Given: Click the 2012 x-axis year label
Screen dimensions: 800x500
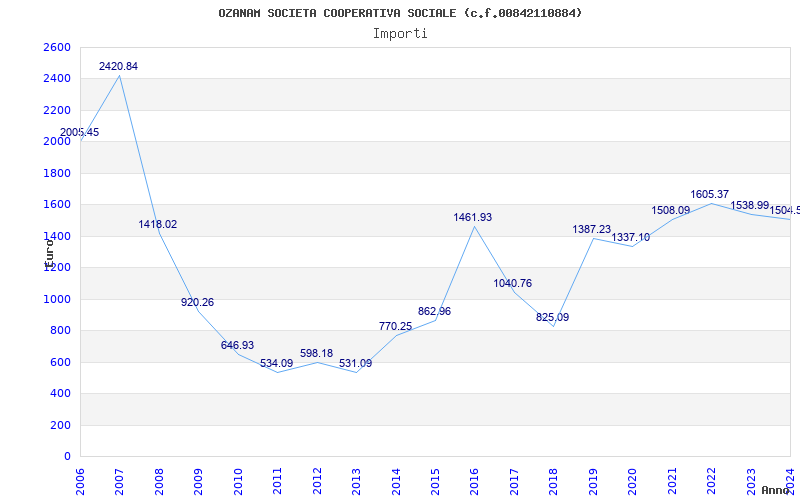Looking at the screenshot, I should pyautogui.click(x=317, y=482).
